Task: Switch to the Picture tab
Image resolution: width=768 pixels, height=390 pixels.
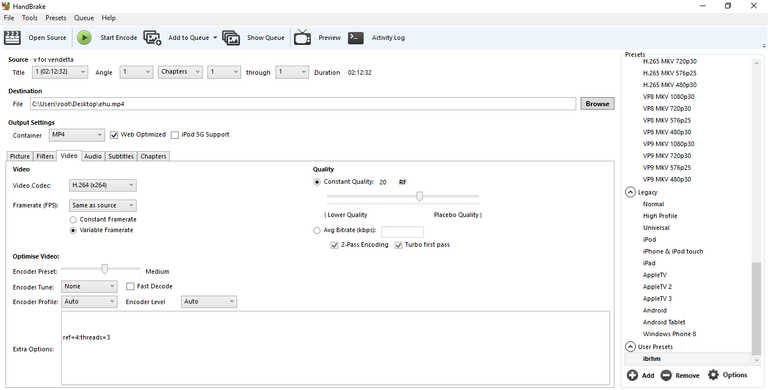Action: click(20, 156)
